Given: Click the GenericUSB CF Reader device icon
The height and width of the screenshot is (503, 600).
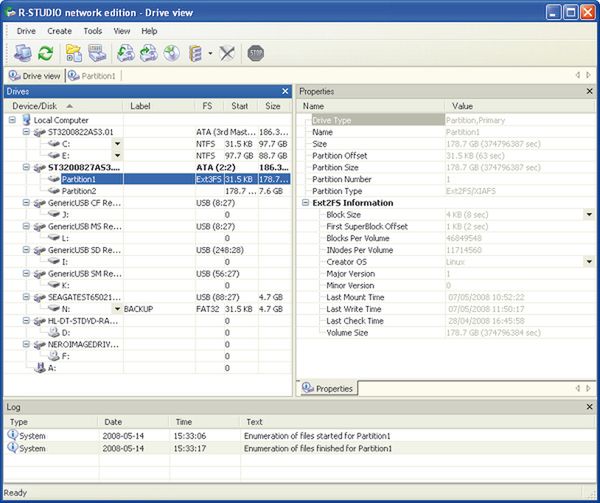Looking at the screenshot, I should point(39,203).
